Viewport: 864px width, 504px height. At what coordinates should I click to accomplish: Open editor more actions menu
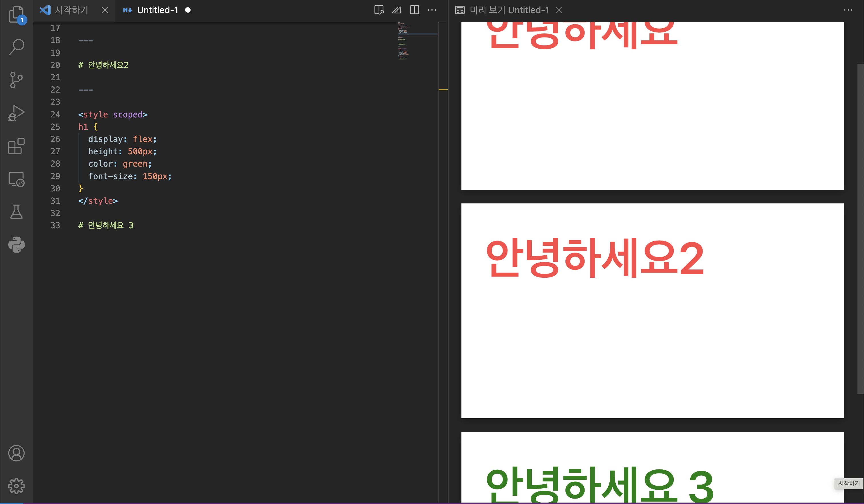point(432,10)
